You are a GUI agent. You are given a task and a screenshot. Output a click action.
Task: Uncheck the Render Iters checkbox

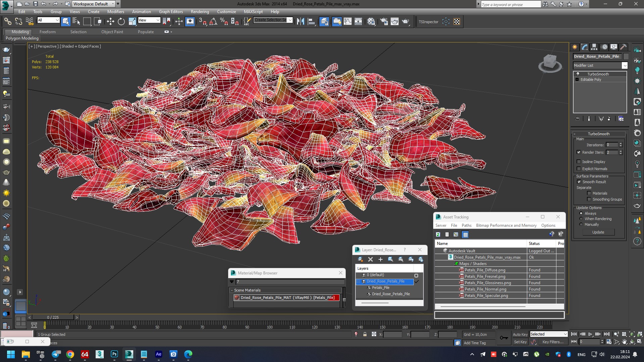tap(579, 152)
